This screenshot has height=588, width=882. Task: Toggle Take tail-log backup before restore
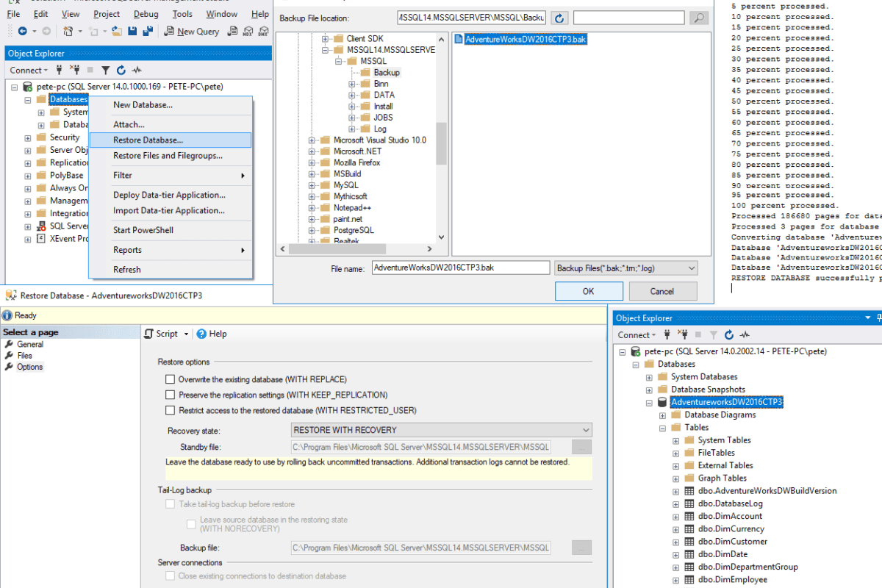point(171,504)
